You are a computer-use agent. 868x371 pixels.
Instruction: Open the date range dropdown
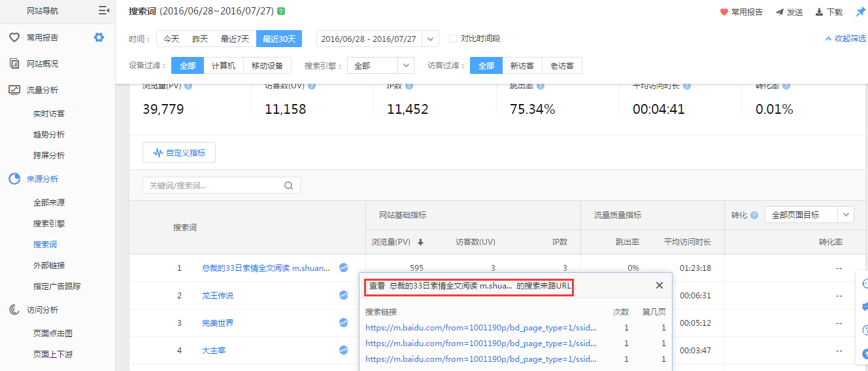[430, 39]
